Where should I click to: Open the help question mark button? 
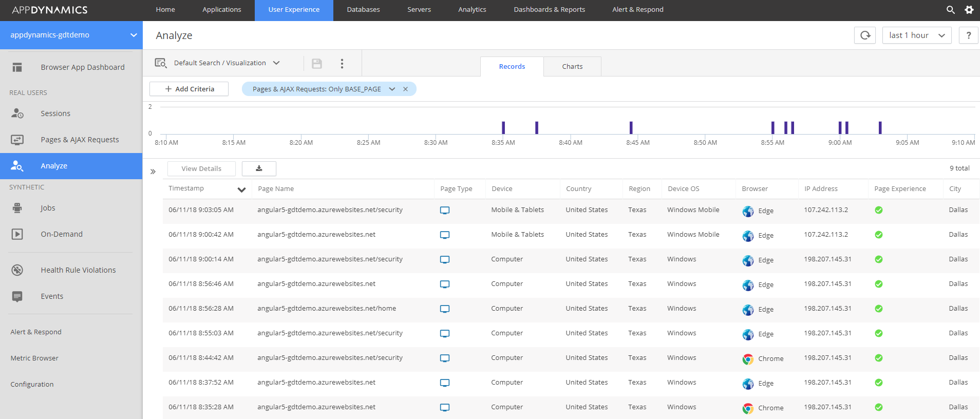968,35
